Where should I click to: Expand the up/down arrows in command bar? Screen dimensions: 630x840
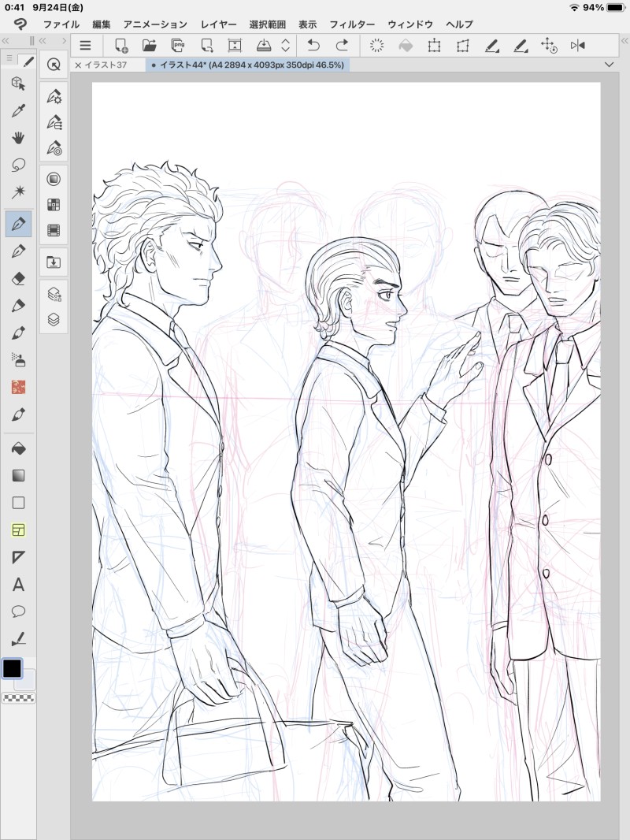(285, 46)
